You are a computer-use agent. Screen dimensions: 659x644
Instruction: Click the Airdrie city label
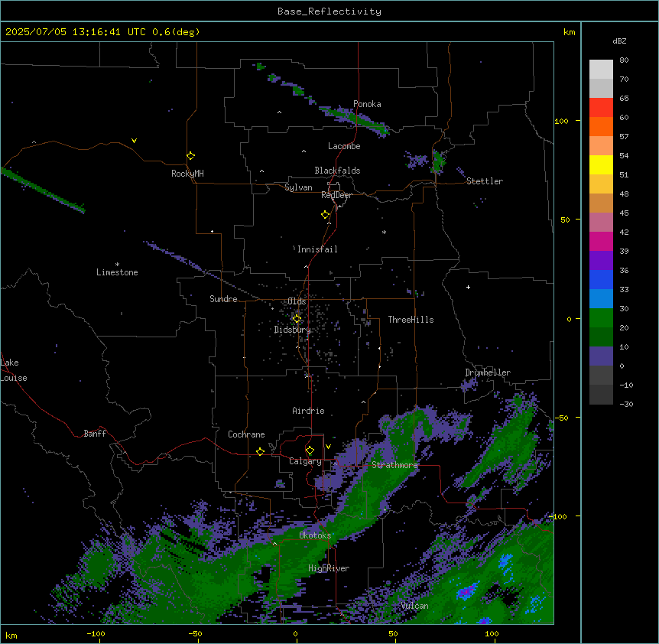(308, 411)
